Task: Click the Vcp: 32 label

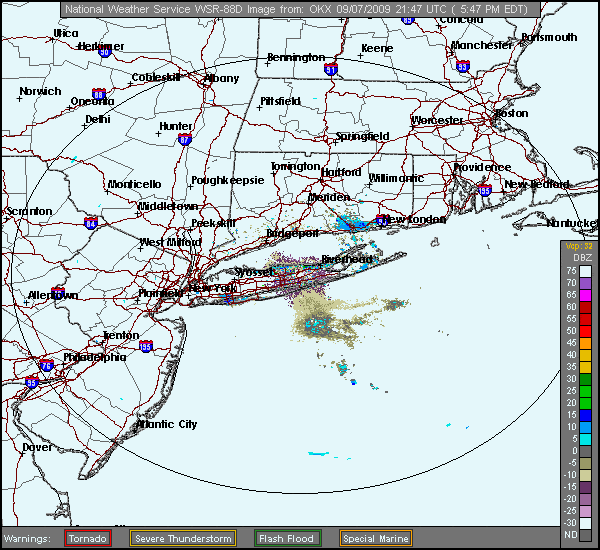Action: [x=579, y=246]
